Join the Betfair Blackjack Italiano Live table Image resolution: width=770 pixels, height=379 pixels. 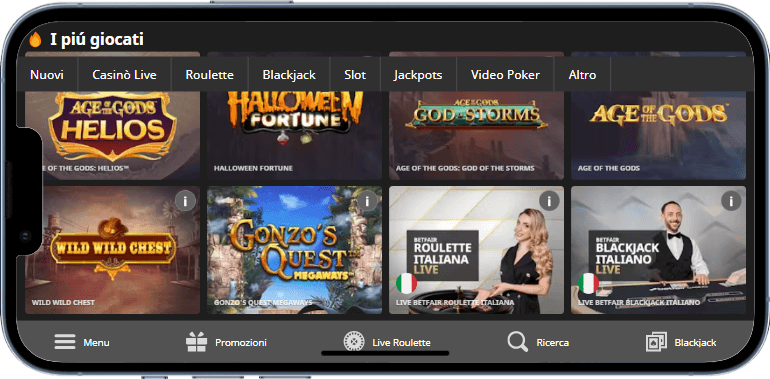tap(659, 250)
